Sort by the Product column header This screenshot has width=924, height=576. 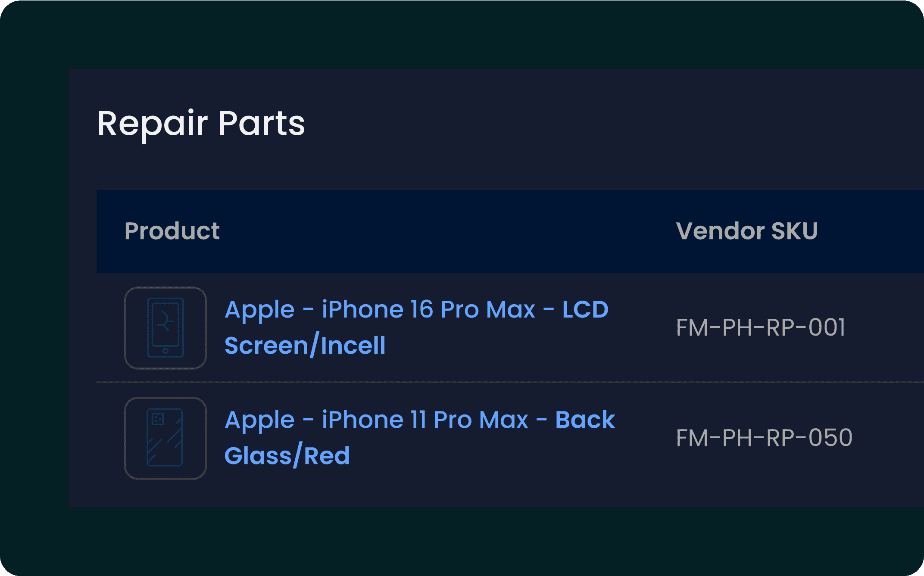[172, 231]
